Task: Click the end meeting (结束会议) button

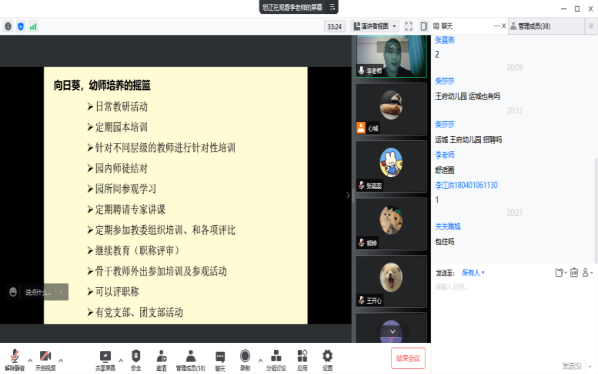Action: point(408,358)
